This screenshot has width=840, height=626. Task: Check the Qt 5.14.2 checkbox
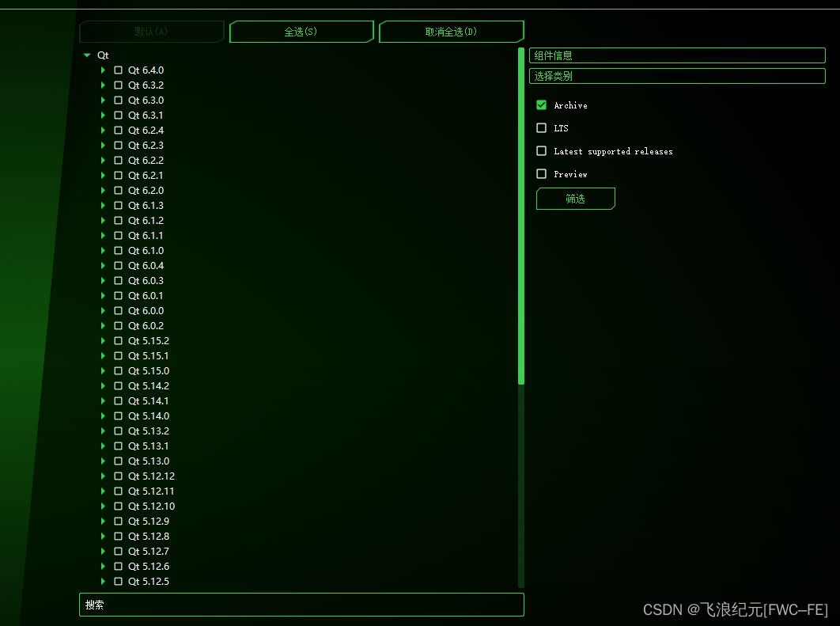coord(119,386)
